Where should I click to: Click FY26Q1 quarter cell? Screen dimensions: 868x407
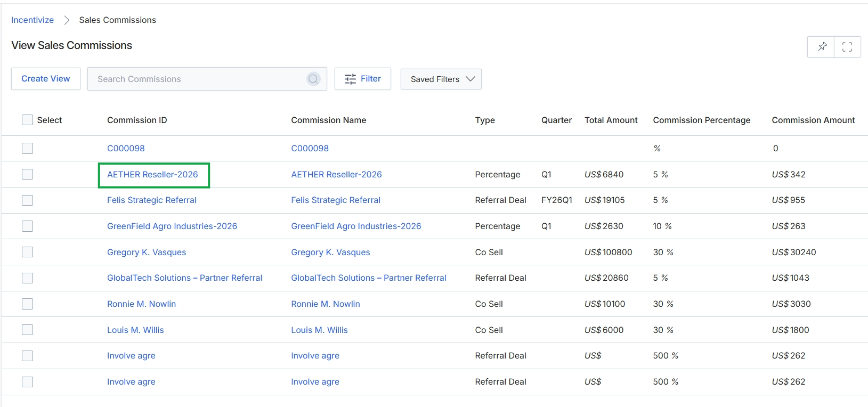[x=557, y=200]
